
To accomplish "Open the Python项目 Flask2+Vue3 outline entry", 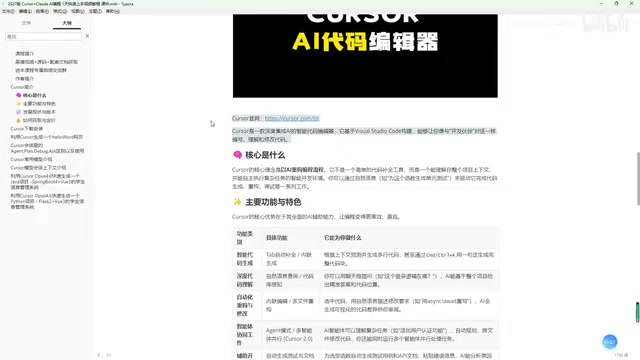I will pyautogui.click(x=47, y=201).
